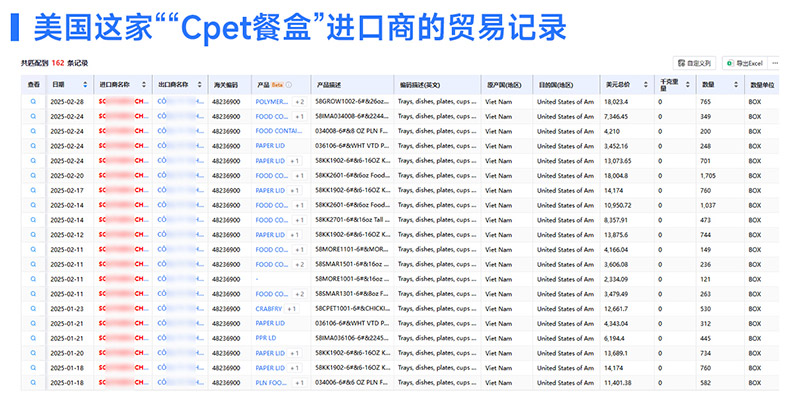The height and width of the screenshot is (402, 800).
Task: Click the 编码描述(英文) column header
Action: point(419,85)
